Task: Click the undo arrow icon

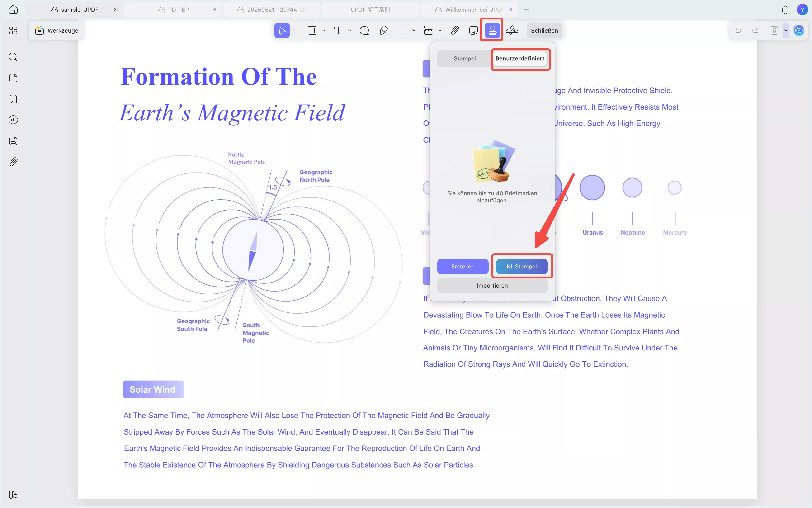Action: [x=738, y=31]
